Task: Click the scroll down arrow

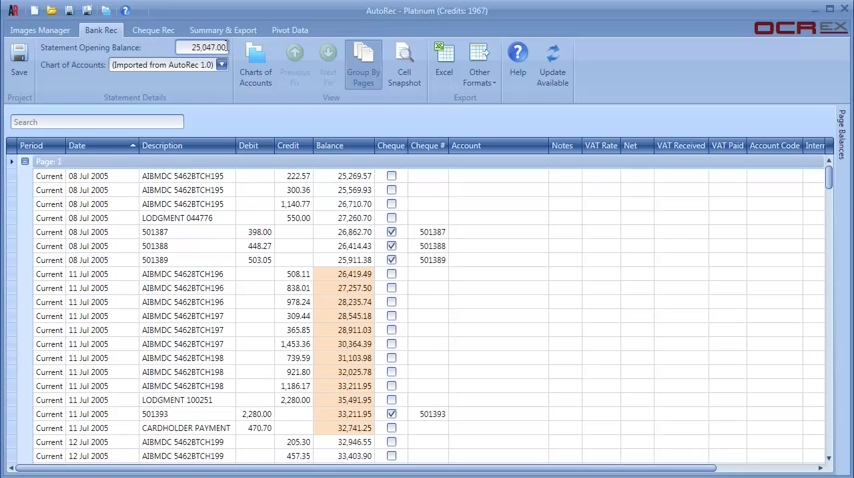Action: click(x=829, y=458)
